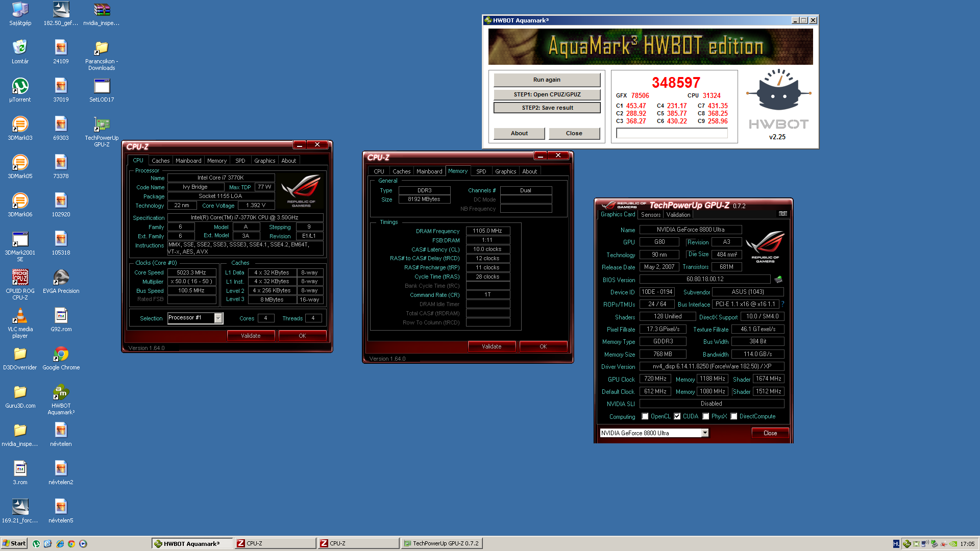Open the 182.50_gef installer icon
The image size is (980, 551).
61,14
